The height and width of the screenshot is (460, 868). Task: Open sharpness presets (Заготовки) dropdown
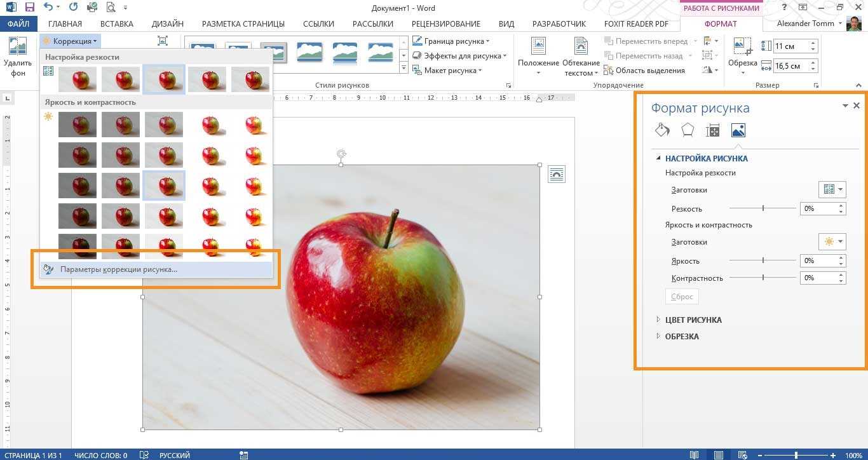(832, 189)
